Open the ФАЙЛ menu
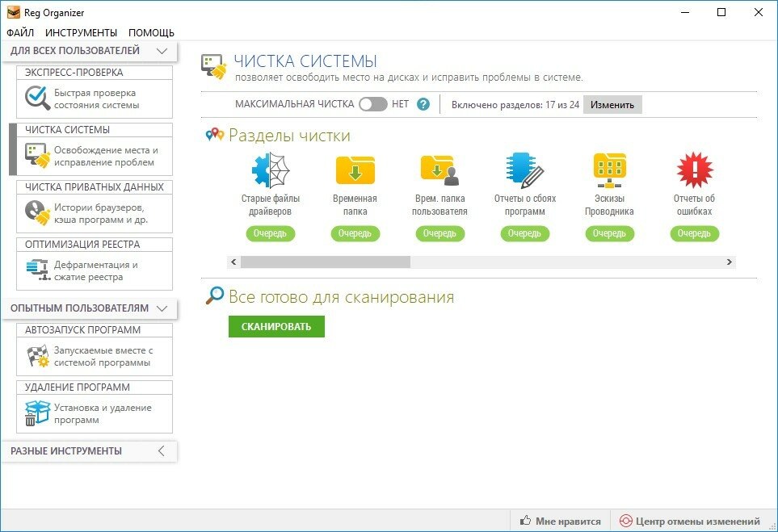Image resolution: width=778 pixels, height=532 pixels. [x=20, y=33]
